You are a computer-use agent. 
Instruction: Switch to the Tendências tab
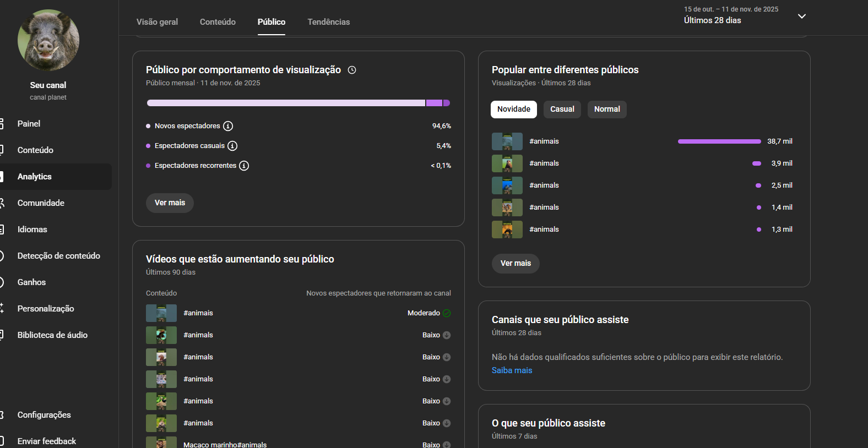pos(328,22)
